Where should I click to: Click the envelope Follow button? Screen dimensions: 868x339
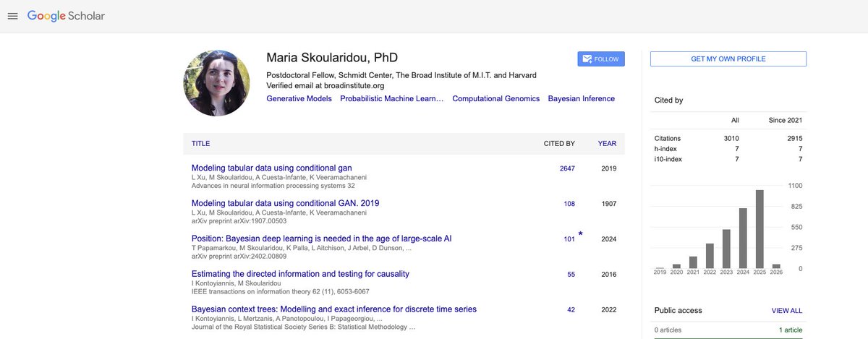tap(601, 59)
